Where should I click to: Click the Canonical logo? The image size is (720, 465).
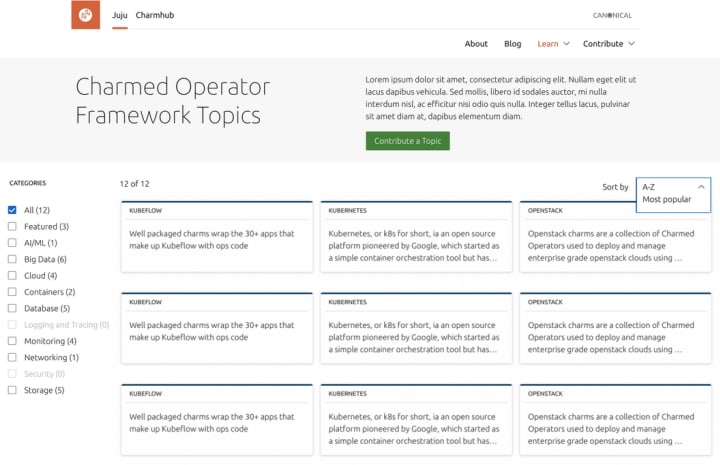612,15
